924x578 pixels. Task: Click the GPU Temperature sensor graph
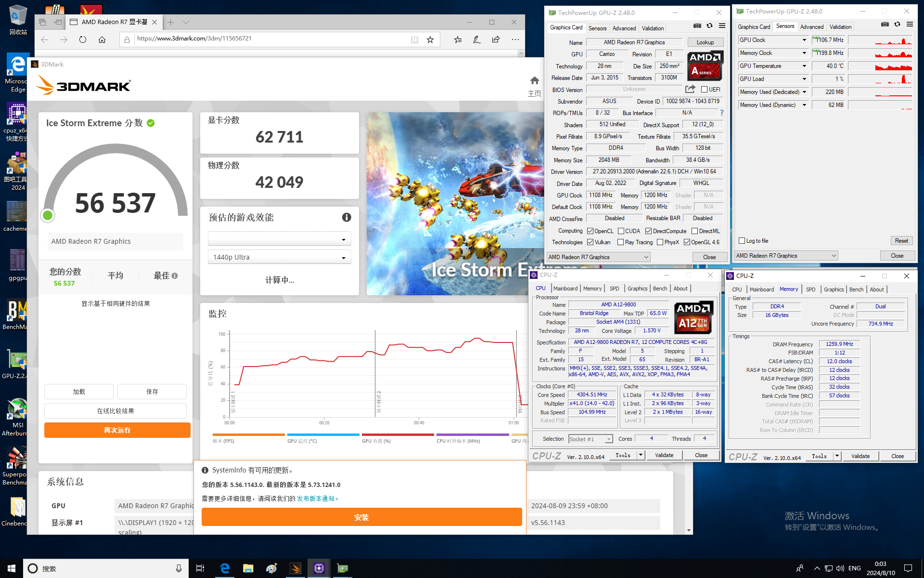[x=880, y=66]
